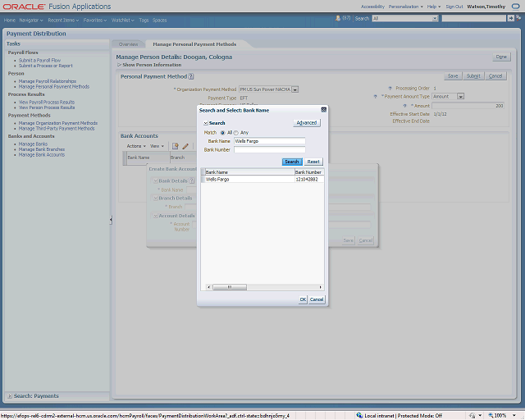Image resolution: width=525 pixels, height=420 pixels.
Task: Select the All match radio button
Action: [222, 132]
